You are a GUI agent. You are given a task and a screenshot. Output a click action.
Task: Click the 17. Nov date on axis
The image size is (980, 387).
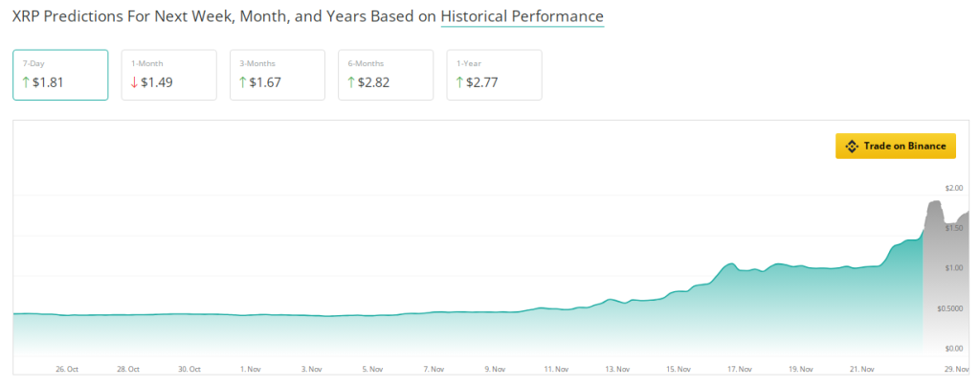738,368
